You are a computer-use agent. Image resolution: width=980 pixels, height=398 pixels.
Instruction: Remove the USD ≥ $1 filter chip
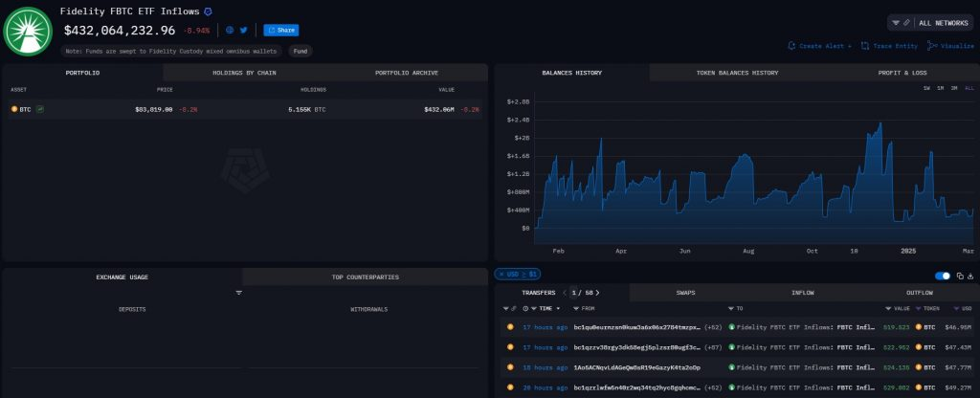pyautogui.click(x=501, y=275)
